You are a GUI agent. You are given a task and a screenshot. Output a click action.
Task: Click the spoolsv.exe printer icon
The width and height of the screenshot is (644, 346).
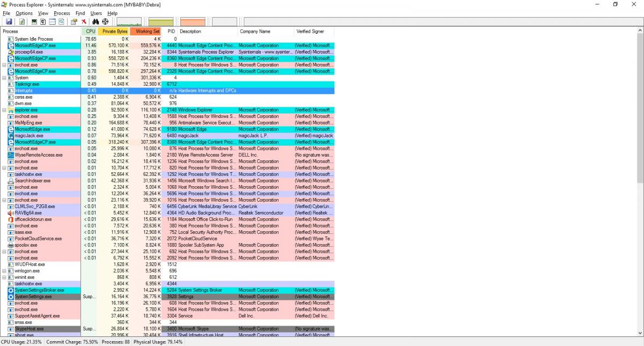(11, 245)
